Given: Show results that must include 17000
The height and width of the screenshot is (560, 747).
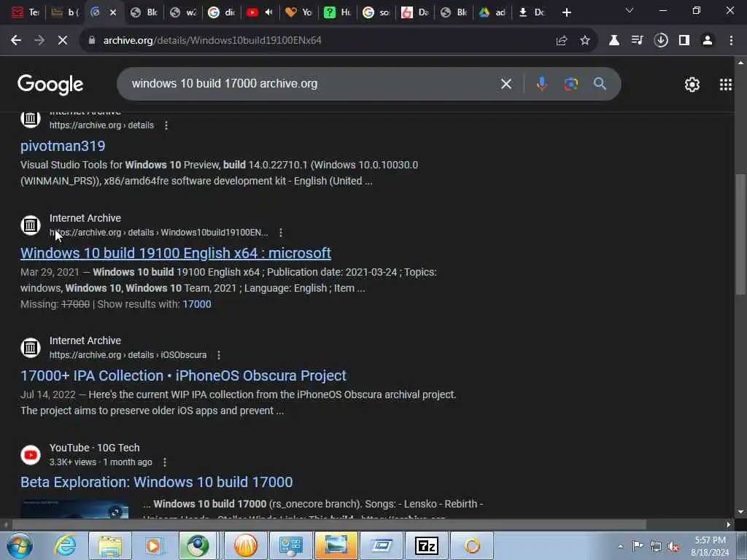Looking at the screenshot, I should pyautogui.click(x=197, y=304).
